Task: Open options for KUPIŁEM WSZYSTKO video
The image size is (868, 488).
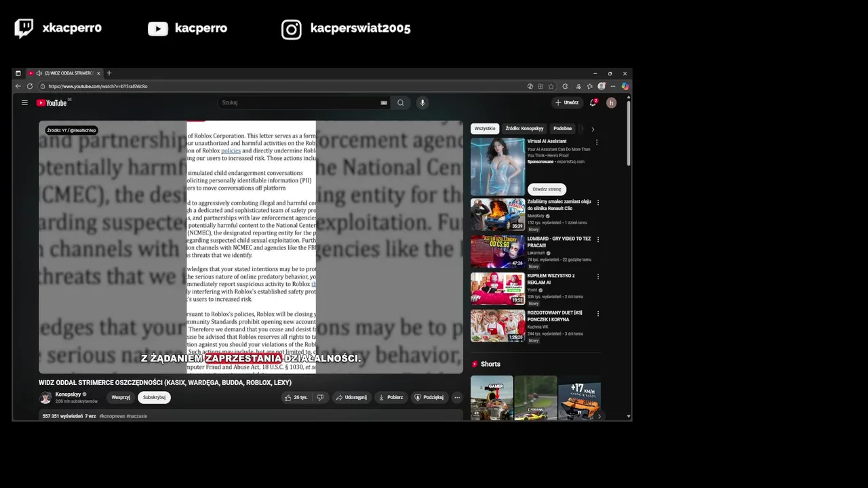Action: (x=597, y=277)
